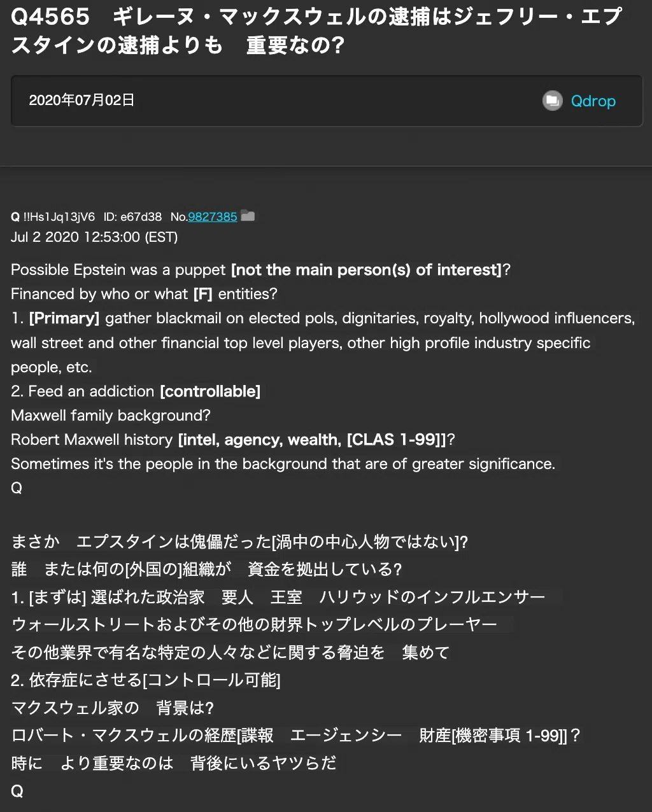Click the Jul 2 2020 12:53:00 timestamp
This screenshot has height=812, width=652.
(94, 237)
